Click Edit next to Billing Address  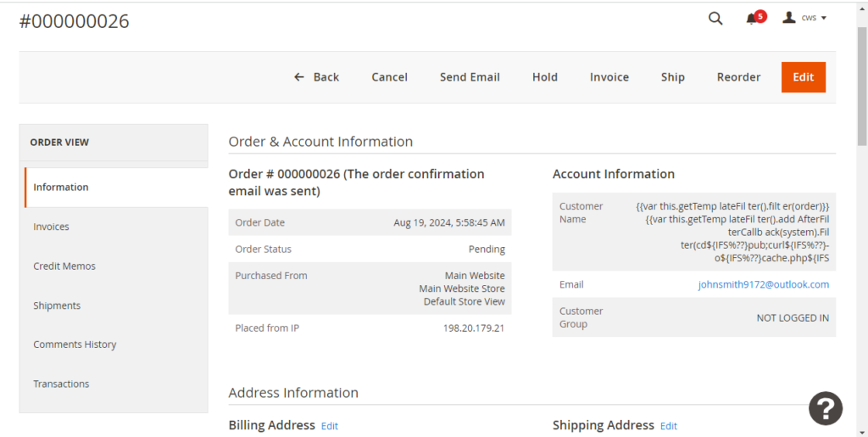click(x=330, y=426)
